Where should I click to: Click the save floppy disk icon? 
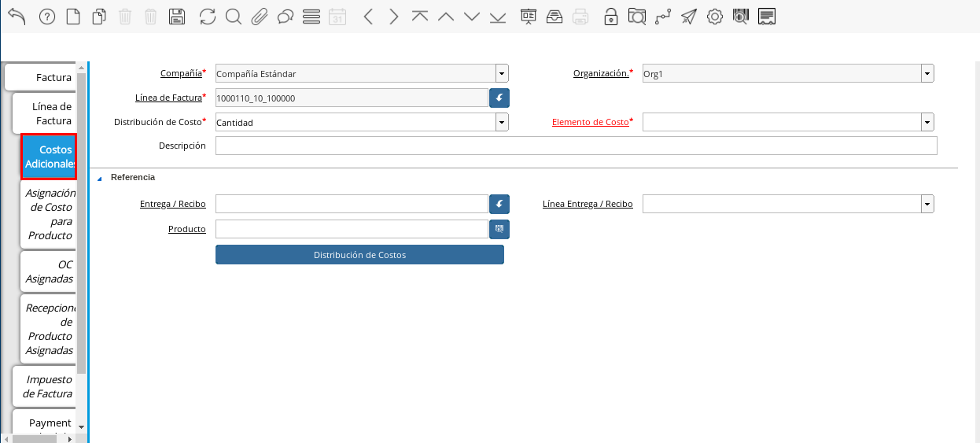[x=177, y=17]
